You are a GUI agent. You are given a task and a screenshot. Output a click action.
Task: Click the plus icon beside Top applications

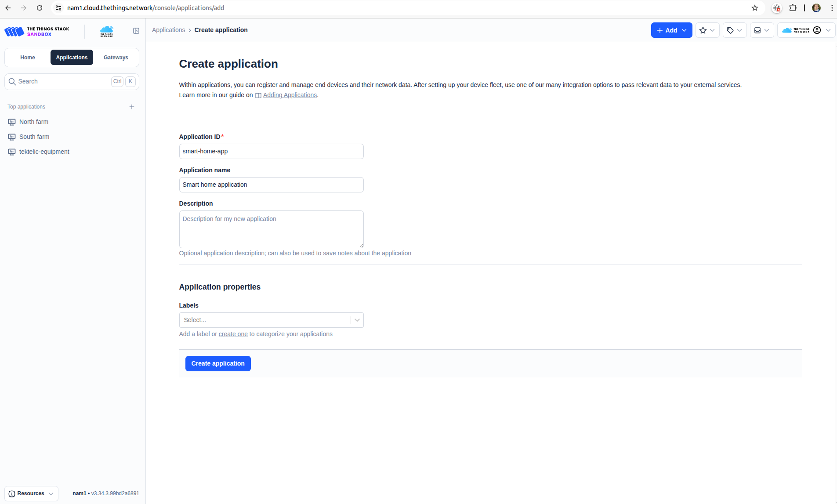point(131,106)
